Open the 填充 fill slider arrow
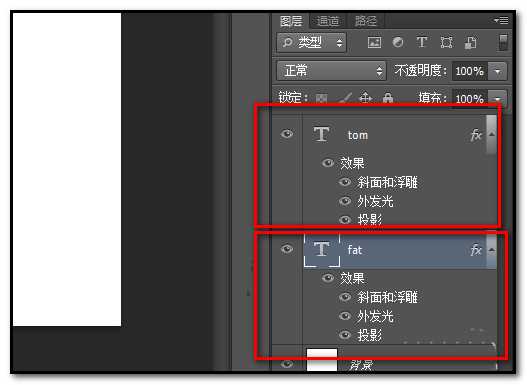This screenshot has height=385, width=527. pos(497,99)
